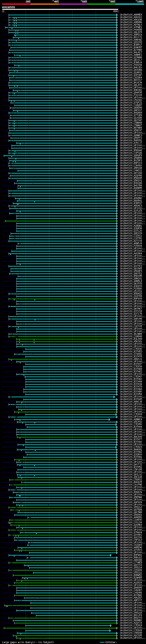Click the cyan ~100% identity color bar
The width and height of the screenshot is (146, 644).
pos(130,4)
